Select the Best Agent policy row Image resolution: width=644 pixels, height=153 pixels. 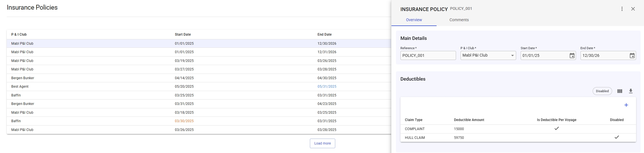20,87
